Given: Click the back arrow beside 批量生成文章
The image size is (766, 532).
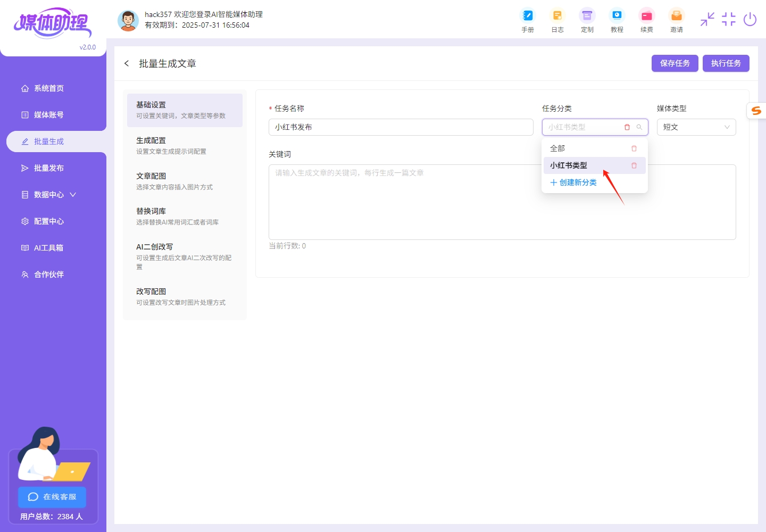Looking at the screenshot, I should [127, 63].
